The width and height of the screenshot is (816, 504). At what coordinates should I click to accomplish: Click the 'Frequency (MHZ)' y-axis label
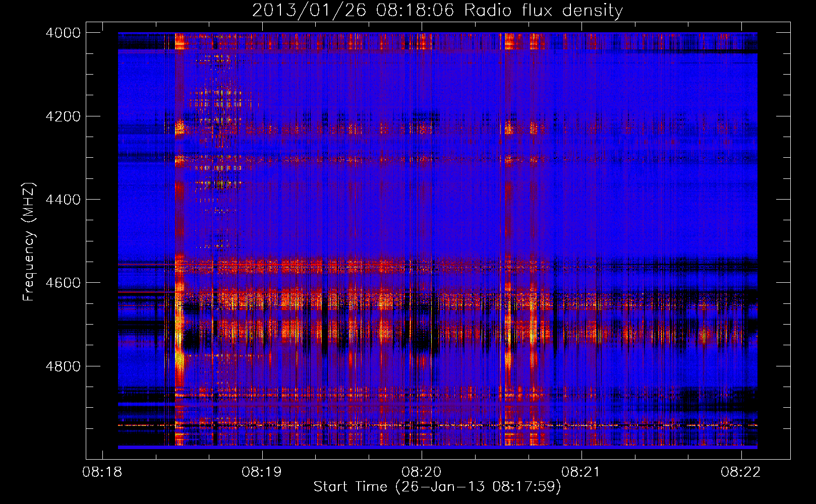click(29, 242)
